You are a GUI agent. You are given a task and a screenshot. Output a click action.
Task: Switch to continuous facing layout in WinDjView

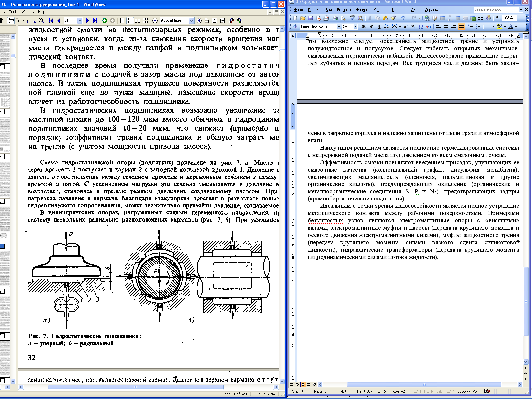145,21
